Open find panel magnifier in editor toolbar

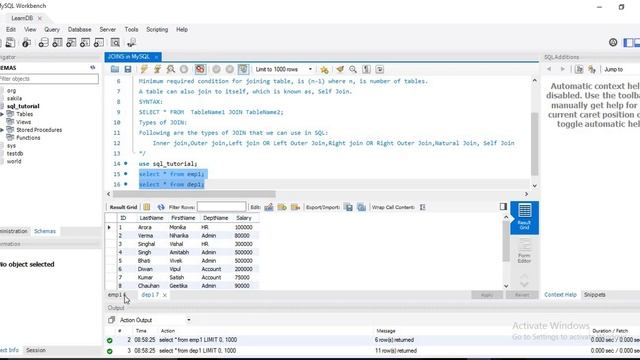(353, 69)
